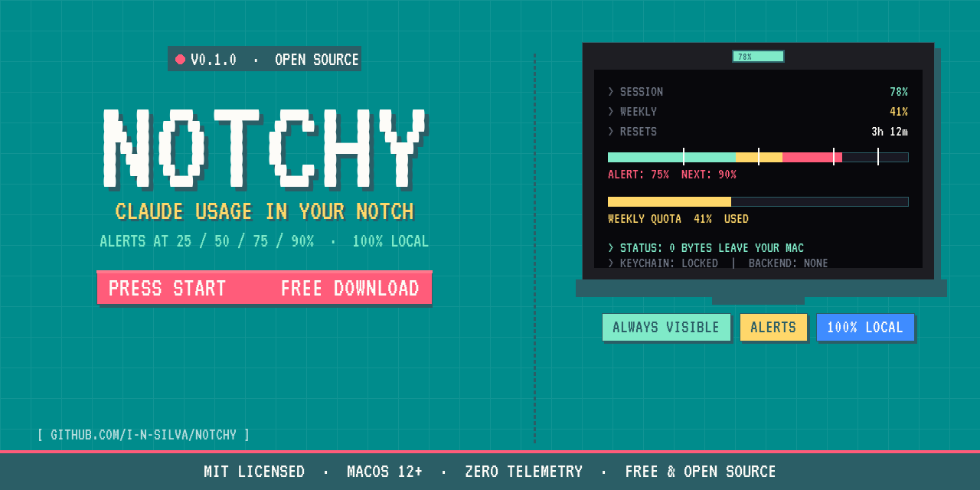Click the Alert: 75% Next: 90% label
This screenshot has height=490, width=980.
pos(672,175)
